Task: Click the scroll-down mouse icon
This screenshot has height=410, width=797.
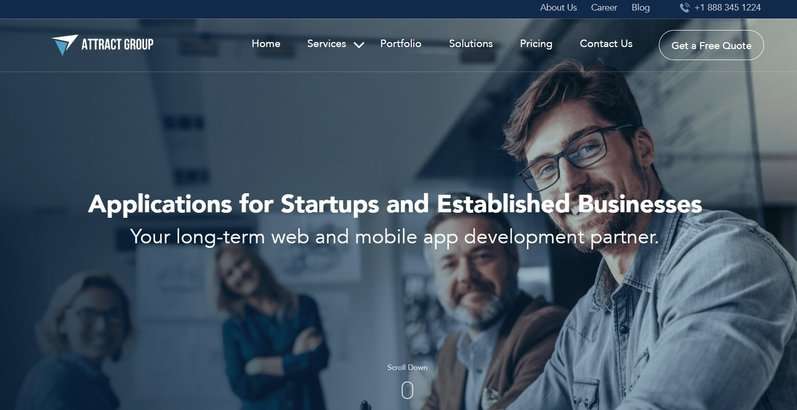Action: point(407,390)
